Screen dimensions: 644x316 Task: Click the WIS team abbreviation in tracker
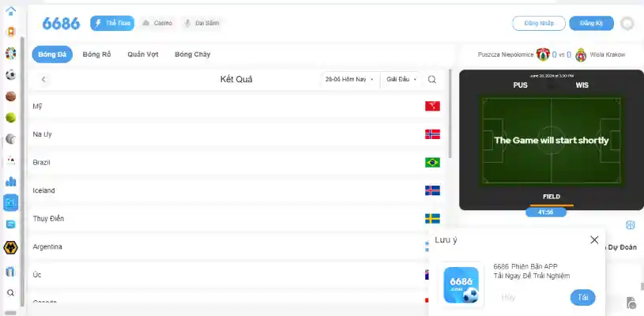[582, 85]
